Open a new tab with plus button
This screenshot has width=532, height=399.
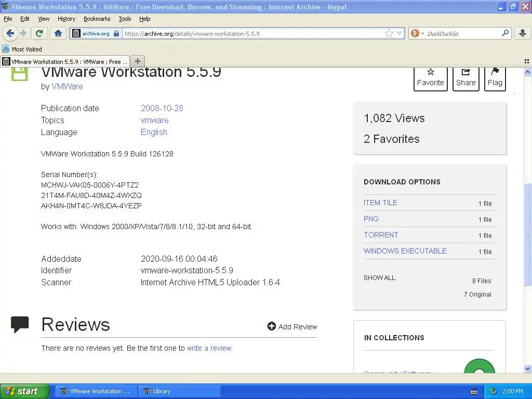pyautogui.click(x=137, y=61)
